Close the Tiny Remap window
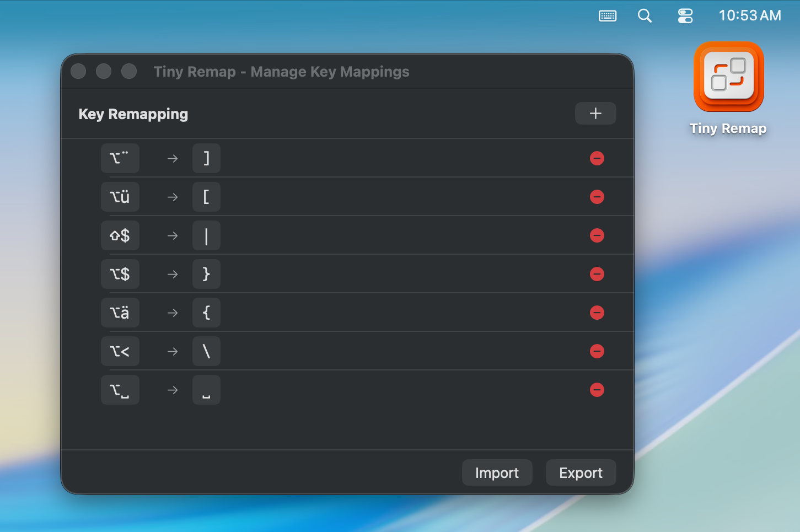Viewport: 800px width, 532px height. tap(78, 71)
